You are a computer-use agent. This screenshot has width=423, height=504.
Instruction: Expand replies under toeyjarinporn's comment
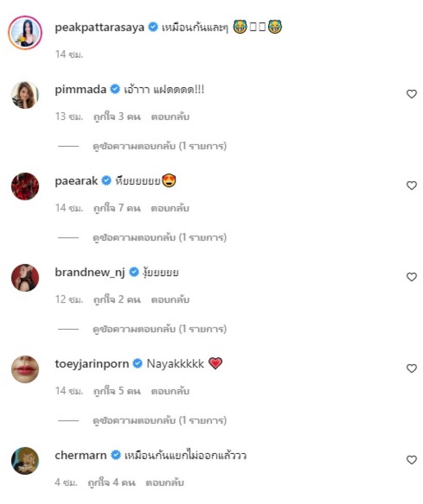[x=159, y=421]
